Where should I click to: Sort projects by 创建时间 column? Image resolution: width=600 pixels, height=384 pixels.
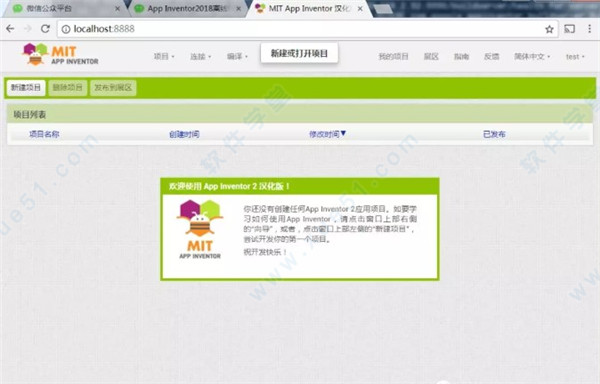pos(184,134)
